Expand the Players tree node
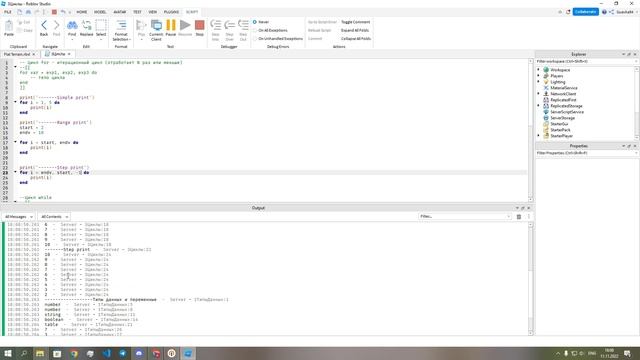 click(x=538, y=76)
